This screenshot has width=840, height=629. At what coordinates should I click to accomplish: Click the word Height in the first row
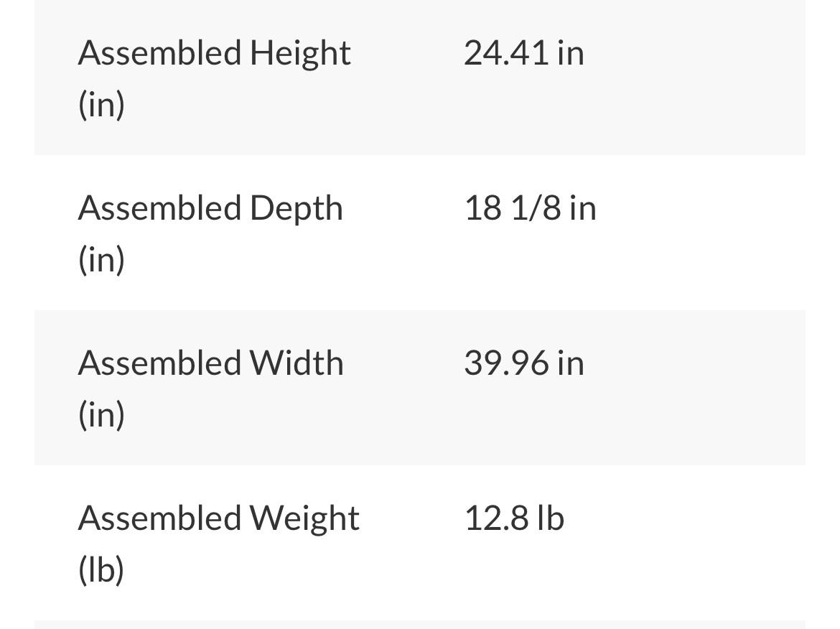point(300,55)
